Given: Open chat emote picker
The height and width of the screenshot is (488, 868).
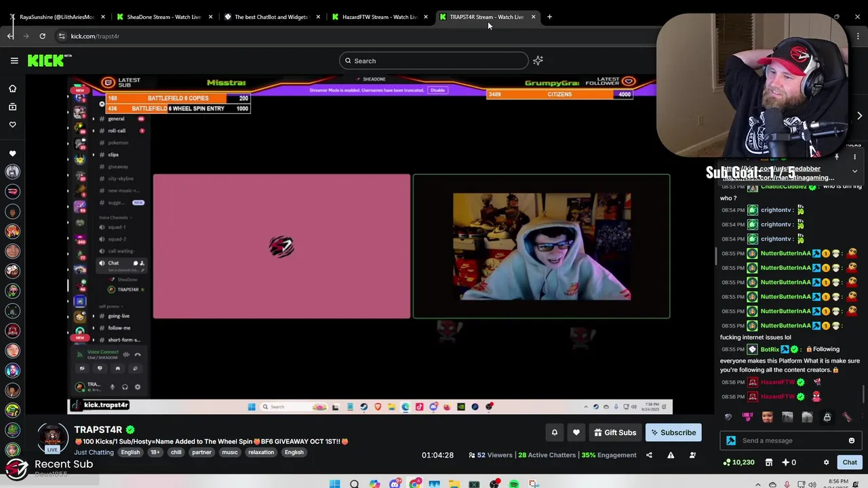Looking at the screenshot, I should [852, 441].
